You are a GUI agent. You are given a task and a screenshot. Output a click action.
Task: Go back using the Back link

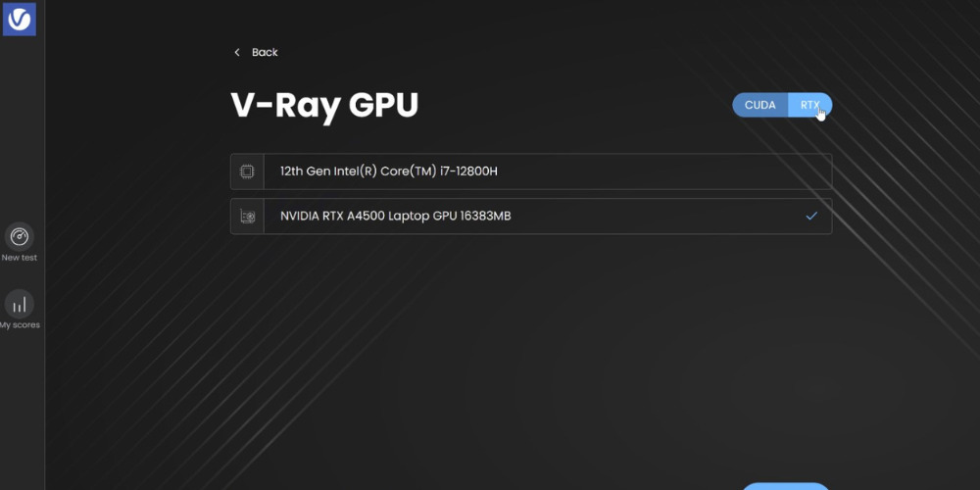click(265, 52)
